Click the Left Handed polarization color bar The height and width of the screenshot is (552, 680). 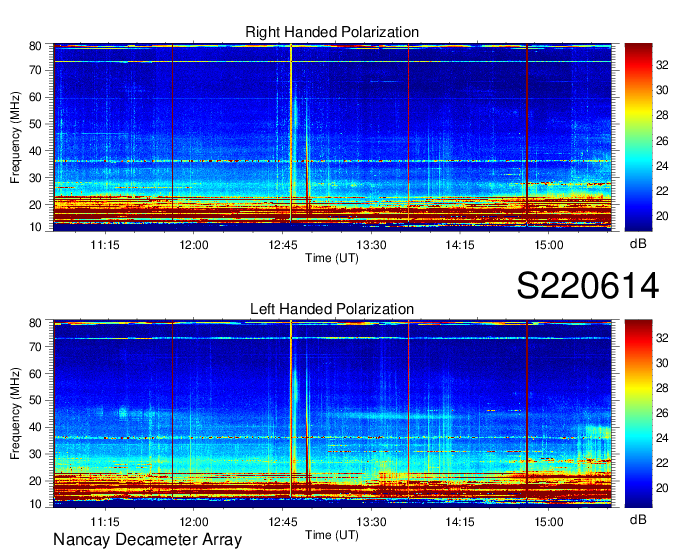(638, 413)
